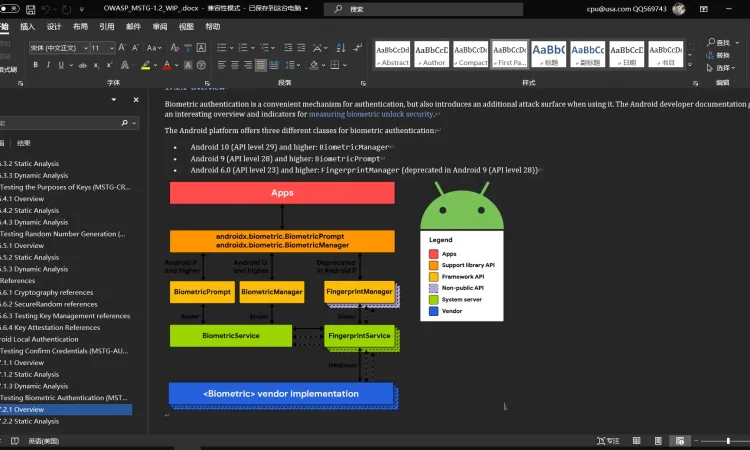Apply numbered list

click(243, 47)
